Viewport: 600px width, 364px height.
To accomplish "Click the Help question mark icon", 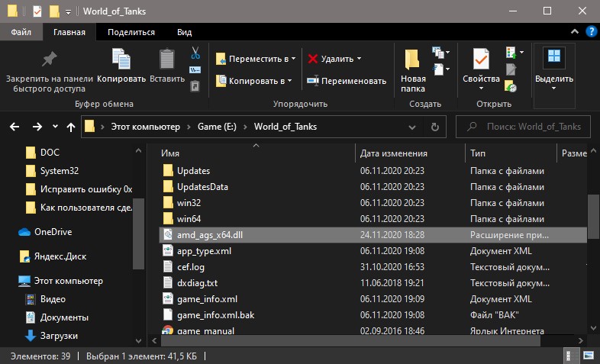I will tap(591, 32).
